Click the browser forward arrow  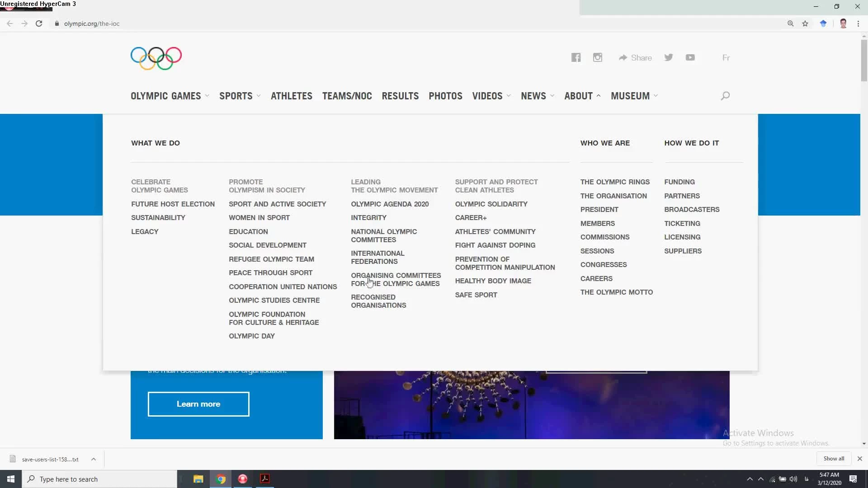pyautogui.click(x=24, y=23)
